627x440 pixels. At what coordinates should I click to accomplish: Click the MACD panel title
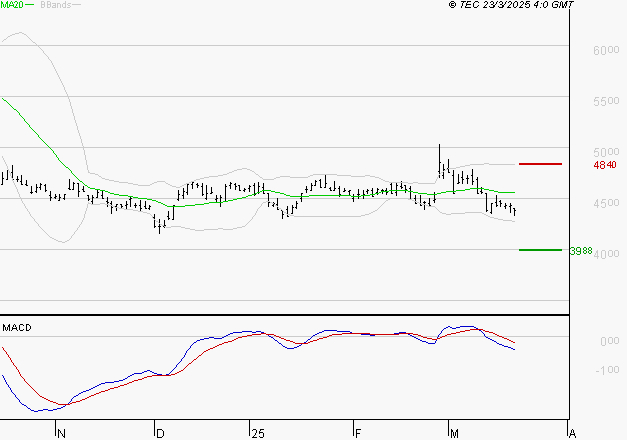(18, 328)
